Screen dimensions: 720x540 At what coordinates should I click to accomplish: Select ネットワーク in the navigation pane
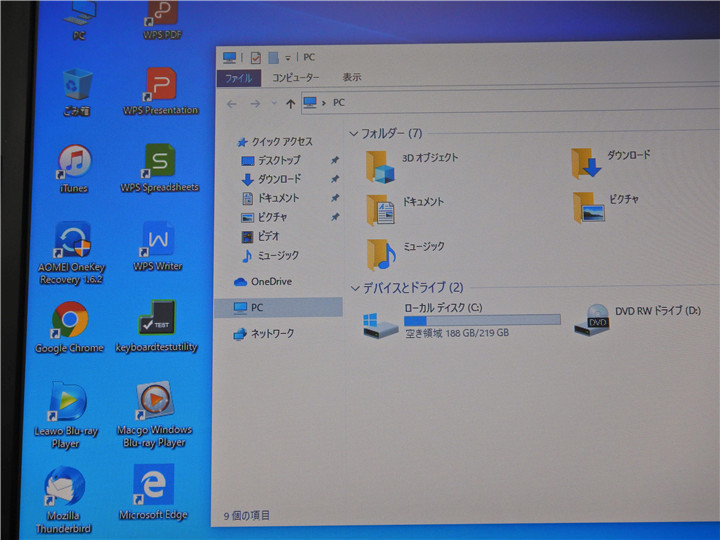[264, 333]
